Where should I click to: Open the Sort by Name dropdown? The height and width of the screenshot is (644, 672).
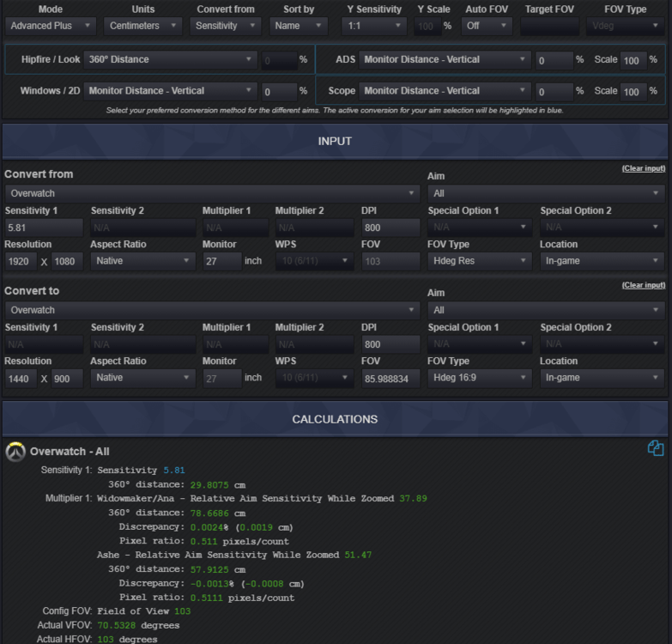[299, 26]
